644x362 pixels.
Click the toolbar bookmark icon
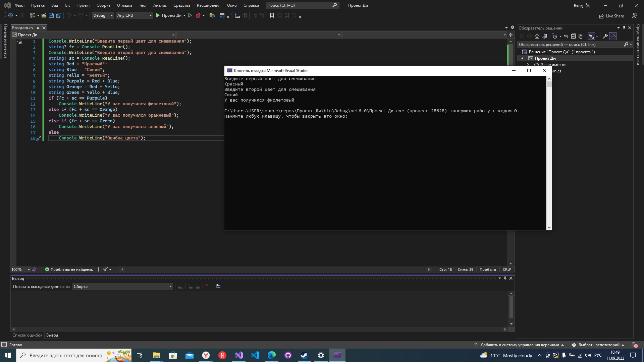click(272, 15)
